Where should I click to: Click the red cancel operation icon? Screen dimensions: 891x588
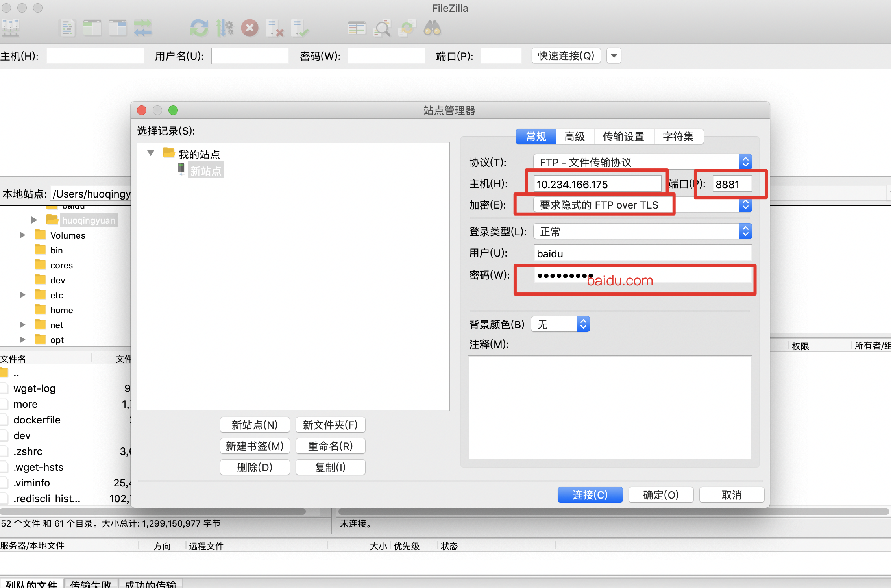[250, 28]
